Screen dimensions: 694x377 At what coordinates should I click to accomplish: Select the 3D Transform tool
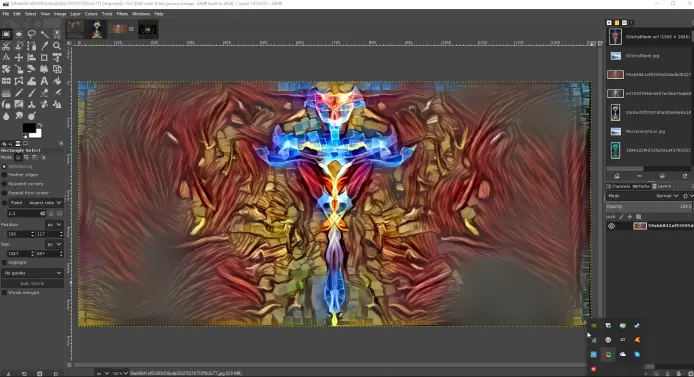click(x=57, y=69)
